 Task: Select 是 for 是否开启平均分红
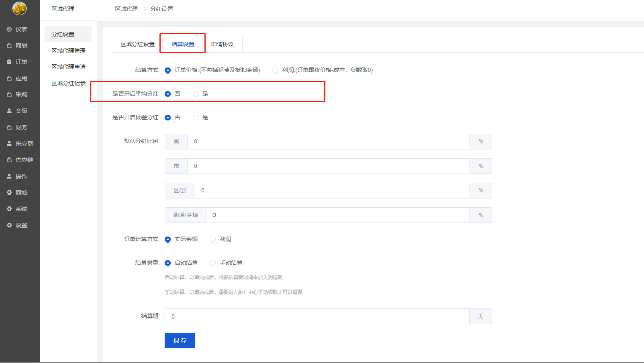coord(196,94)
